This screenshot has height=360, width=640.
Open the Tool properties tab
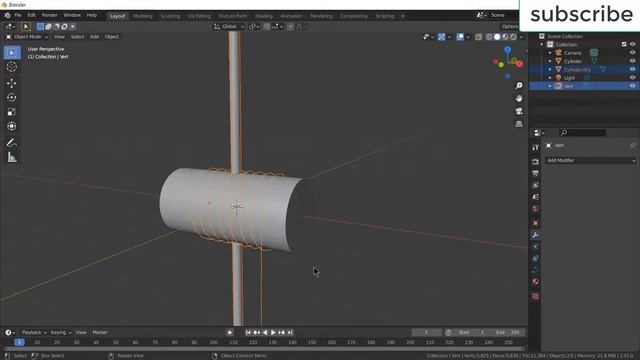click(536, 147)
